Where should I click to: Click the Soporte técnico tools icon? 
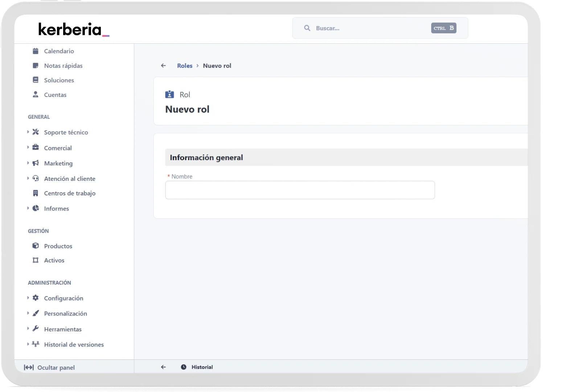pos(36,132)
